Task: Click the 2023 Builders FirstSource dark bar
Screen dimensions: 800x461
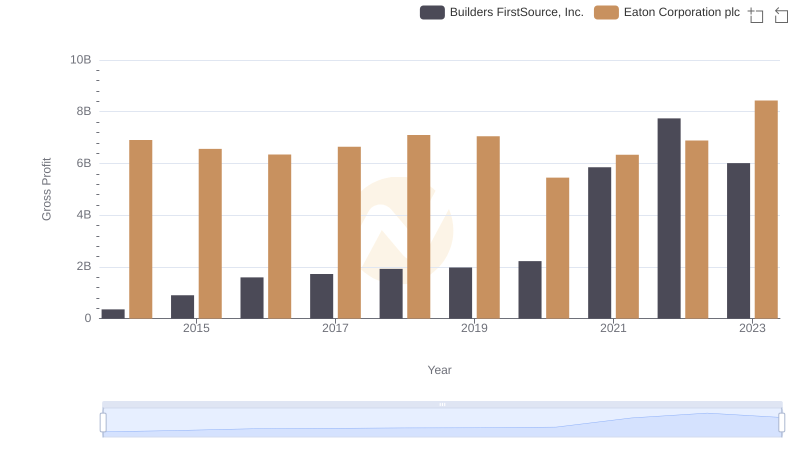Action: pos(739,241)
